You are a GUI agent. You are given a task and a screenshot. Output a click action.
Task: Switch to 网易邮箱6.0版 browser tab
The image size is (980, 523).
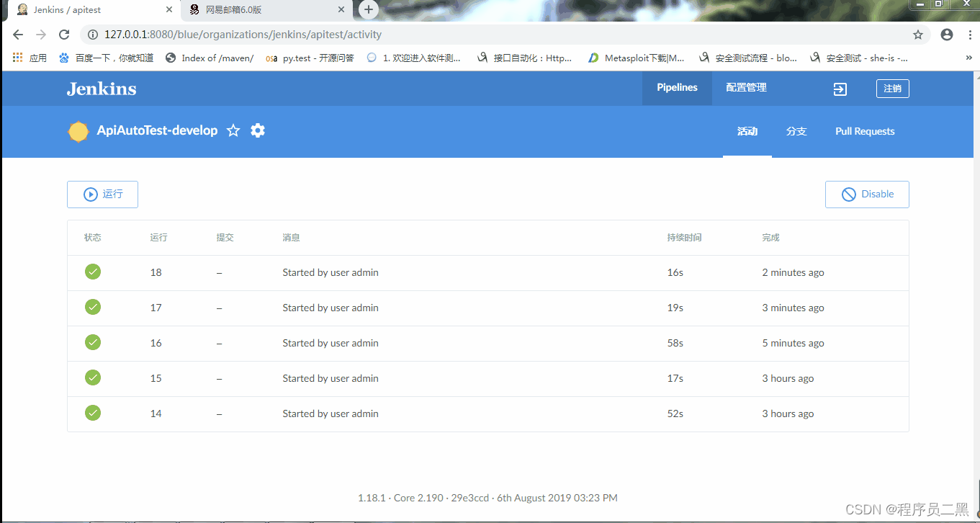coord(266,10)
